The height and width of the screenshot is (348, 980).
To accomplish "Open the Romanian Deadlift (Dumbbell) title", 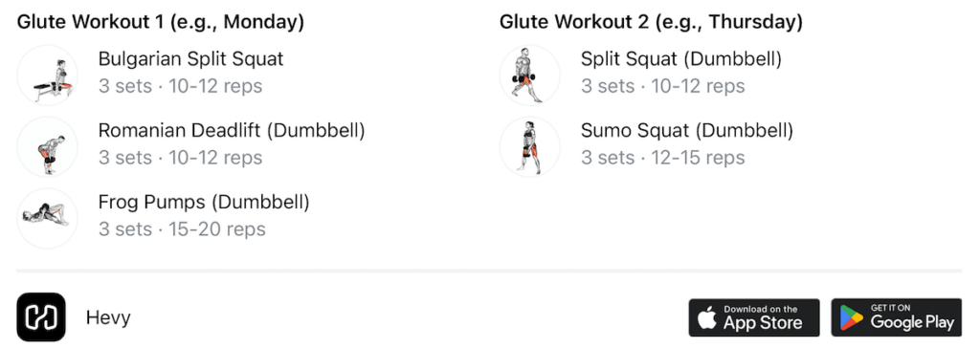I will 232,131.
